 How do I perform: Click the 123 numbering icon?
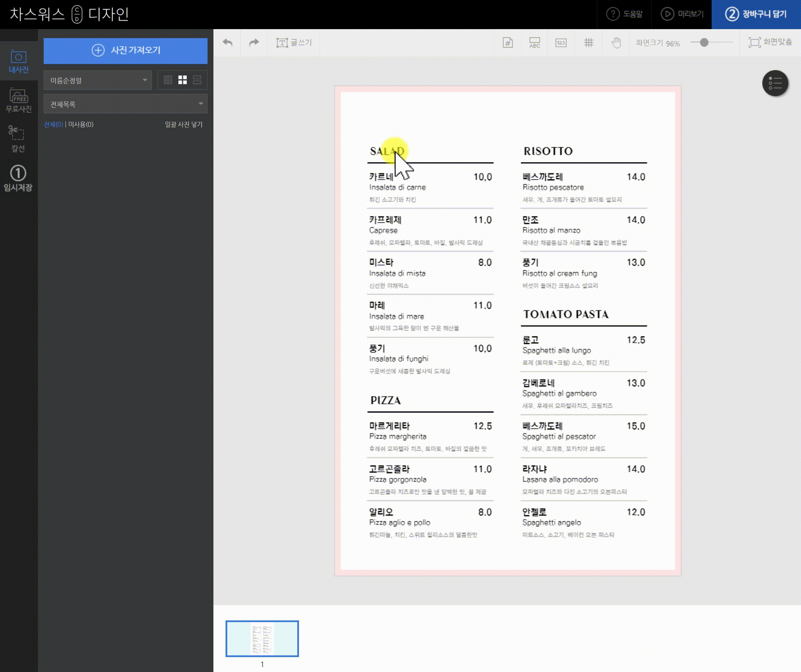point(561,42)
